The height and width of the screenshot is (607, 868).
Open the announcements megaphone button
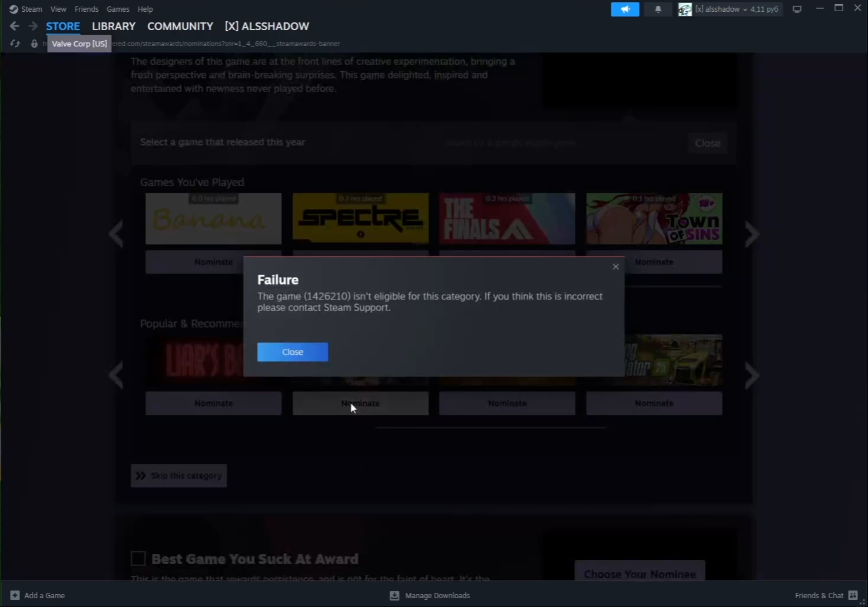point(625,9)
